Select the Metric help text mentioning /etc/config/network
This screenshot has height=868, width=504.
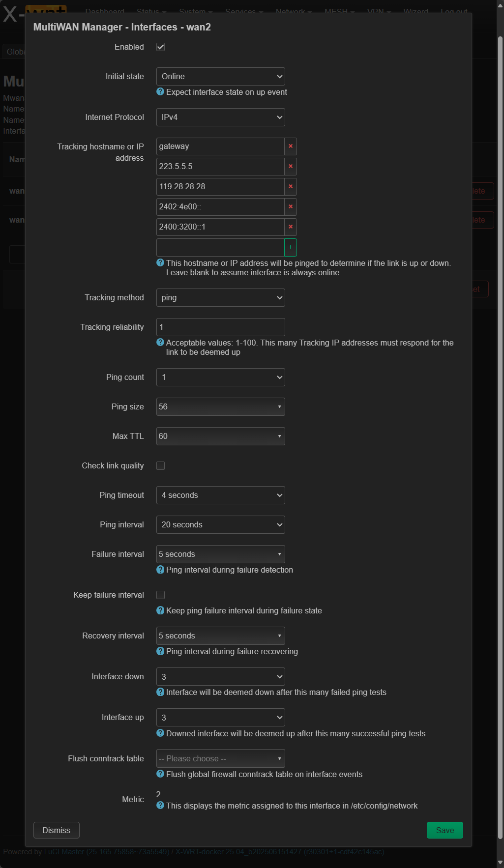(x=292, y=806)
